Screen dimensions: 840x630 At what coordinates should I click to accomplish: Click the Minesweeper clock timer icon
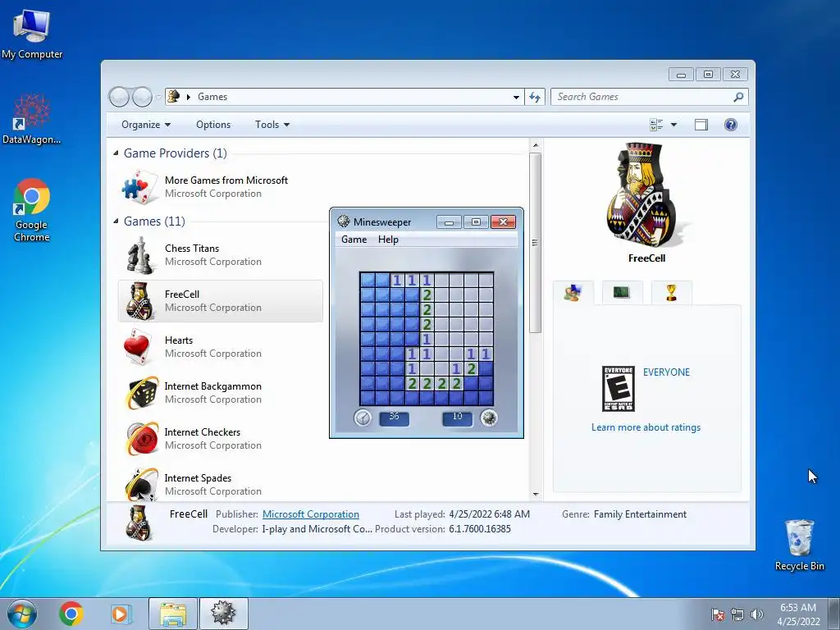pos(363,418)
